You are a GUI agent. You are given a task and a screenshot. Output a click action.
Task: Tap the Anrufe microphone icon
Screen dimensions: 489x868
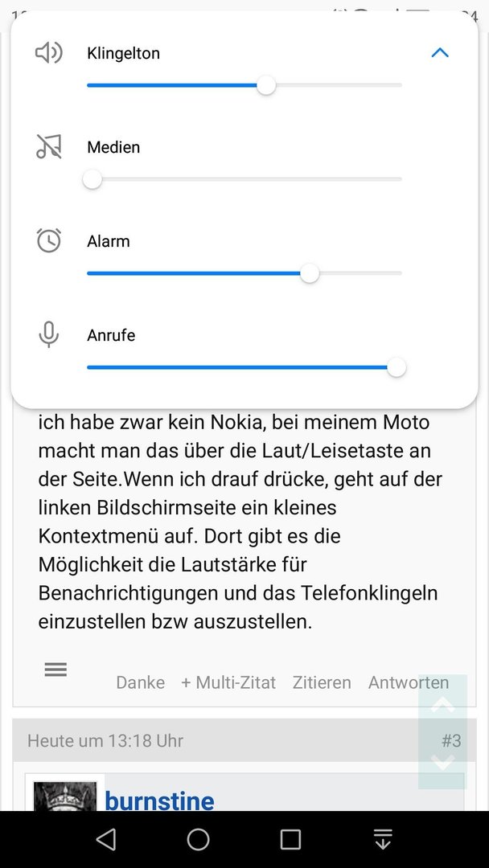point(49,334)
